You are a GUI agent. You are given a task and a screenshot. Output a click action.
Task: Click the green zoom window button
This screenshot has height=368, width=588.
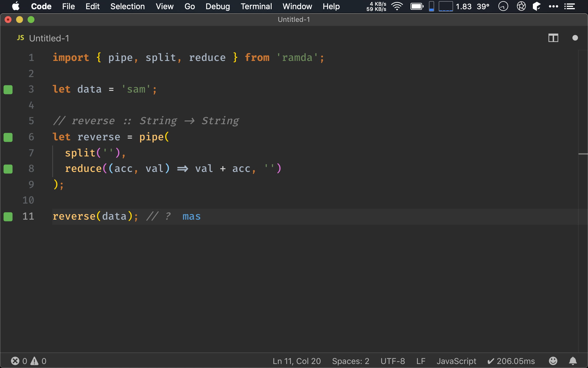31,20
